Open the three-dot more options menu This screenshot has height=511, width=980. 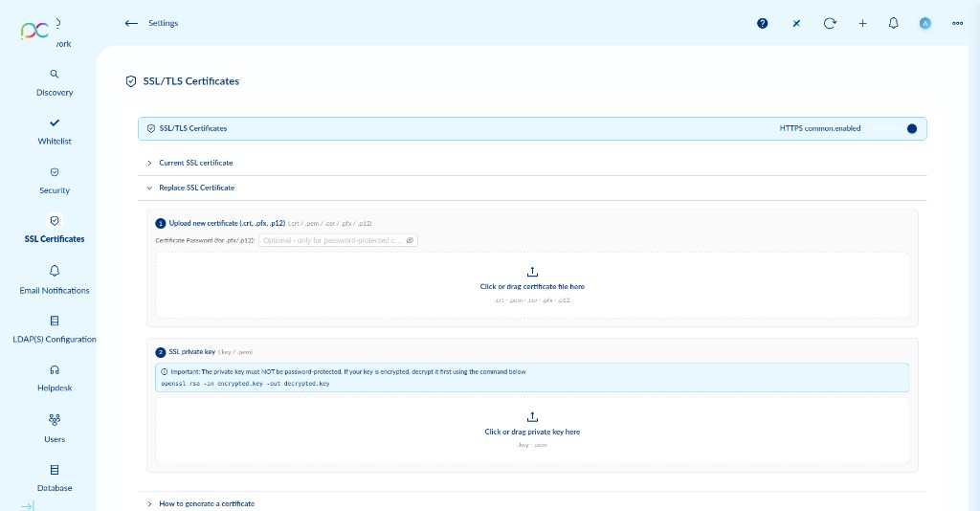pyautogui.click(x=957, y=23)
